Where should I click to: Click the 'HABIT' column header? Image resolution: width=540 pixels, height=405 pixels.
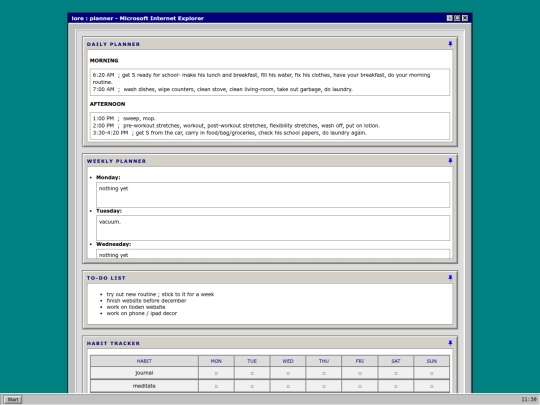click(x=144, y=361)
